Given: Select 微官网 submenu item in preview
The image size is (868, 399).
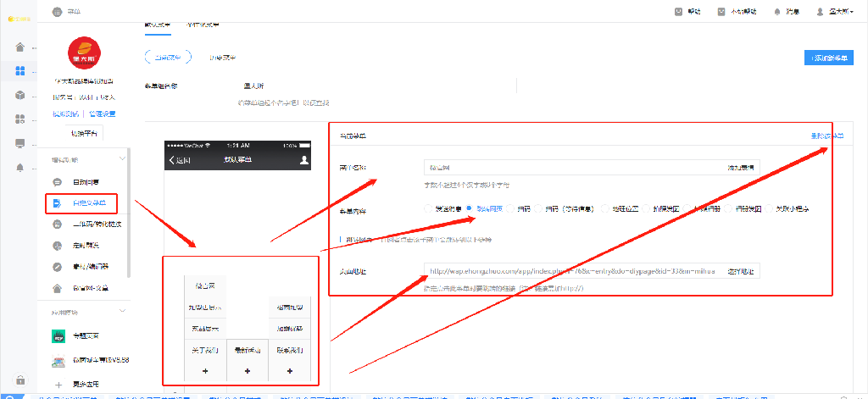Looking at the screenshot, I should pos(205,286).
